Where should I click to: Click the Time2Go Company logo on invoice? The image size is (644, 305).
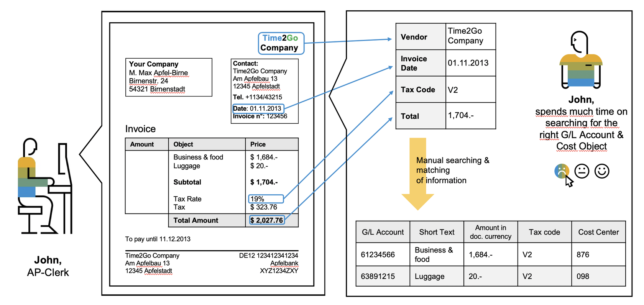point(281,43)
